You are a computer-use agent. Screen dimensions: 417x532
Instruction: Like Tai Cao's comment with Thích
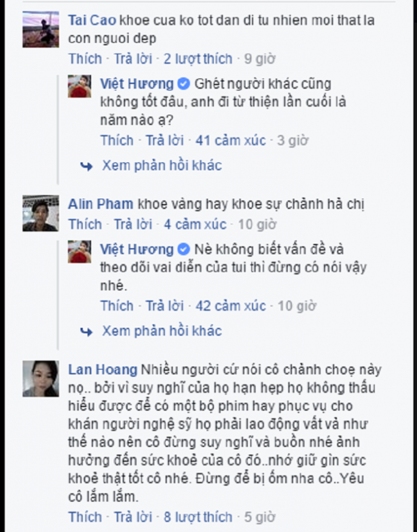85,59
